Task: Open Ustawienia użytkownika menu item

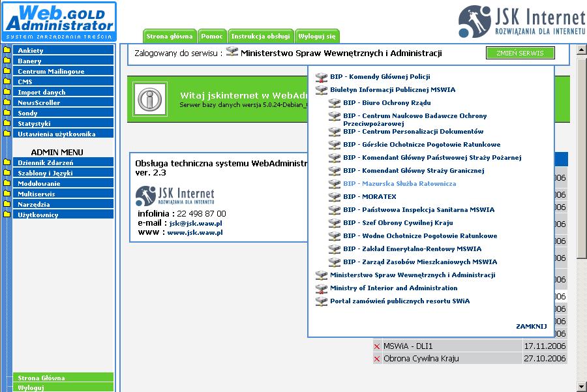Action: pyautogui.click(x=63, y=134)
